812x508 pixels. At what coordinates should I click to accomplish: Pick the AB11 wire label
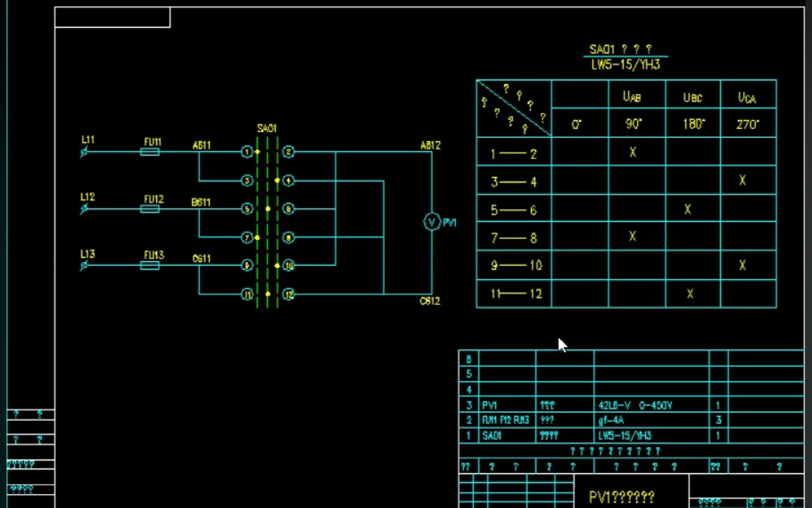tap(202, 145)
